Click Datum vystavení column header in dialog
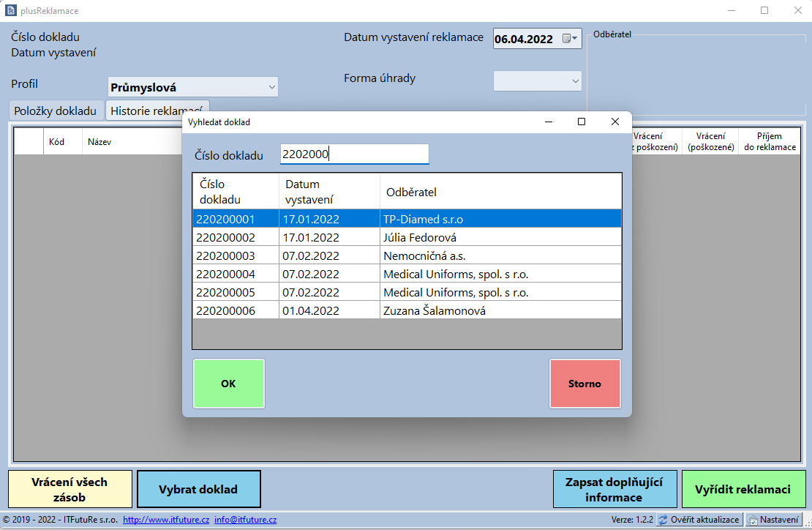Viewport: 812px width, 530px height. (329, 192)
